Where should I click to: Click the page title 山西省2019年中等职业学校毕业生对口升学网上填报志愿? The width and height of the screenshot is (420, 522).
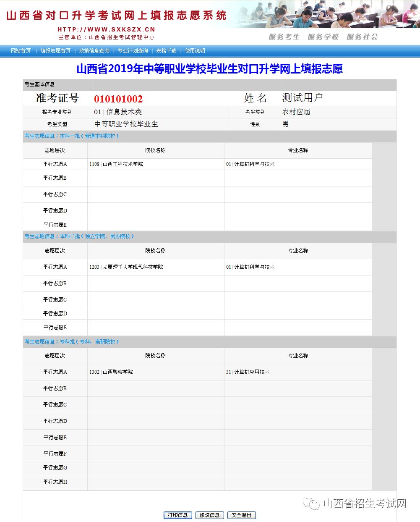click(x=210, y=69)
